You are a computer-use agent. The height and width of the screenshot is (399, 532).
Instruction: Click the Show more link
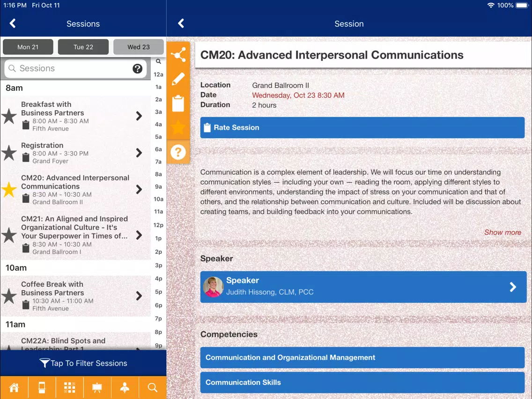coord(502,232)
